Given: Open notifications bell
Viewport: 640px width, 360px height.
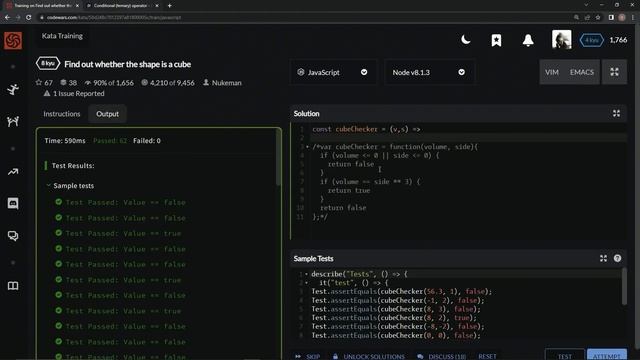Looking at the screenshot, I should (x=528, y=40).
